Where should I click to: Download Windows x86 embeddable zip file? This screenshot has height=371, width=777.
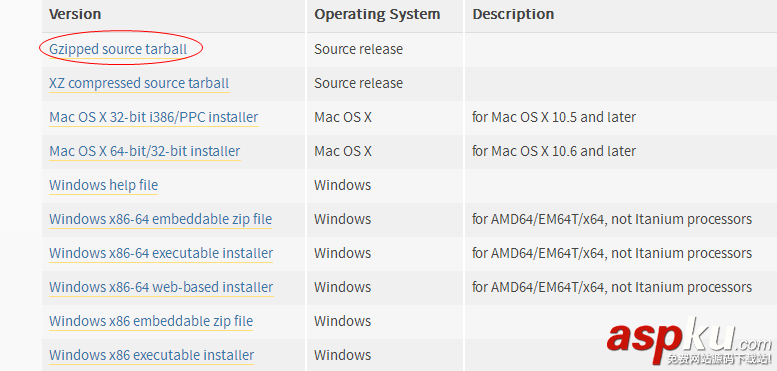[151, 321]
